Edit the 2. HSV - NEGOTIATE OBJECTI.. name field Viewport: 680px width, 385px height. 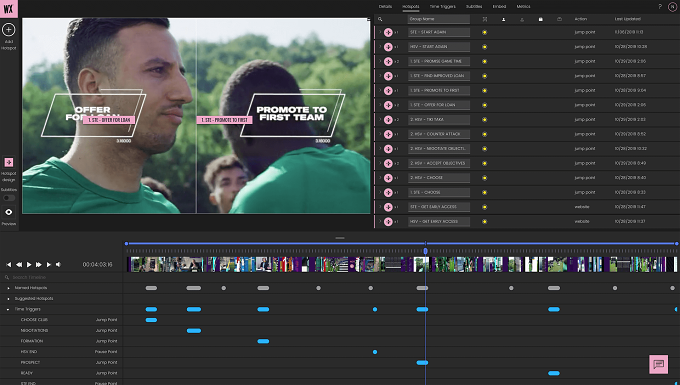click(438, 149)
